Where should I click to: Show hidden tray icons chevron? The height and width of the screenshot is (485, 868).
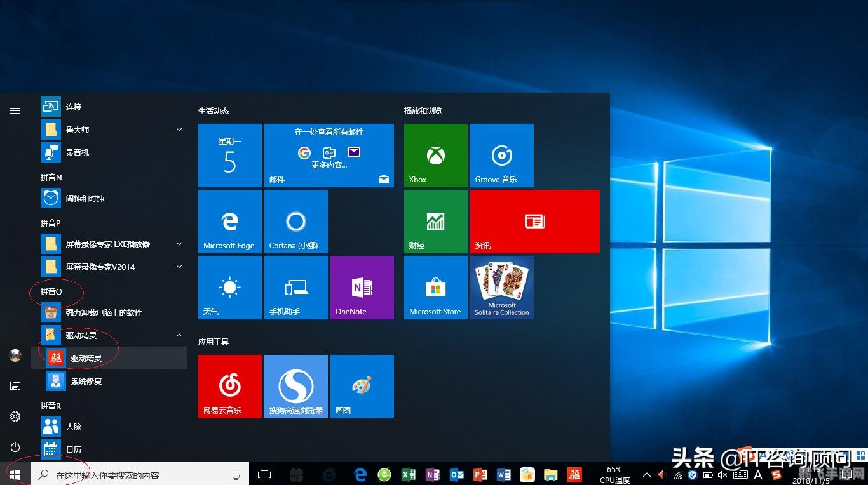647,475
